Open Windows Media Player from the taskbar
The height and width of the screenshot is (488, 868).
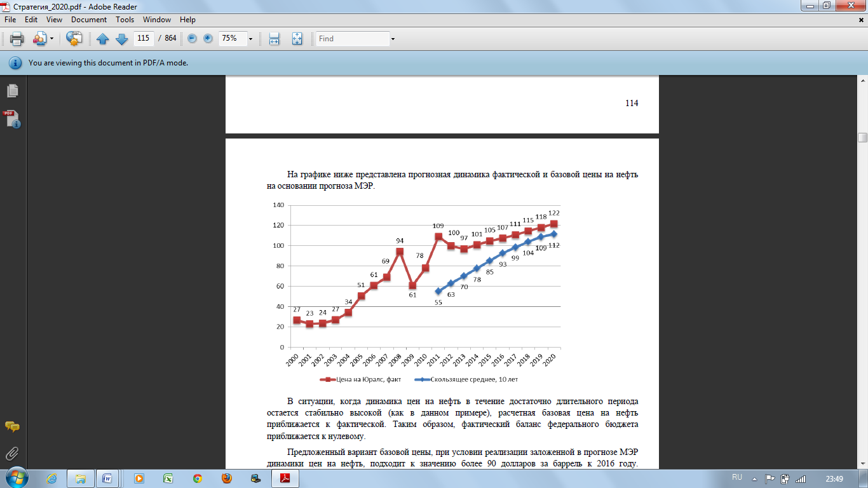(x=139, y=478)
